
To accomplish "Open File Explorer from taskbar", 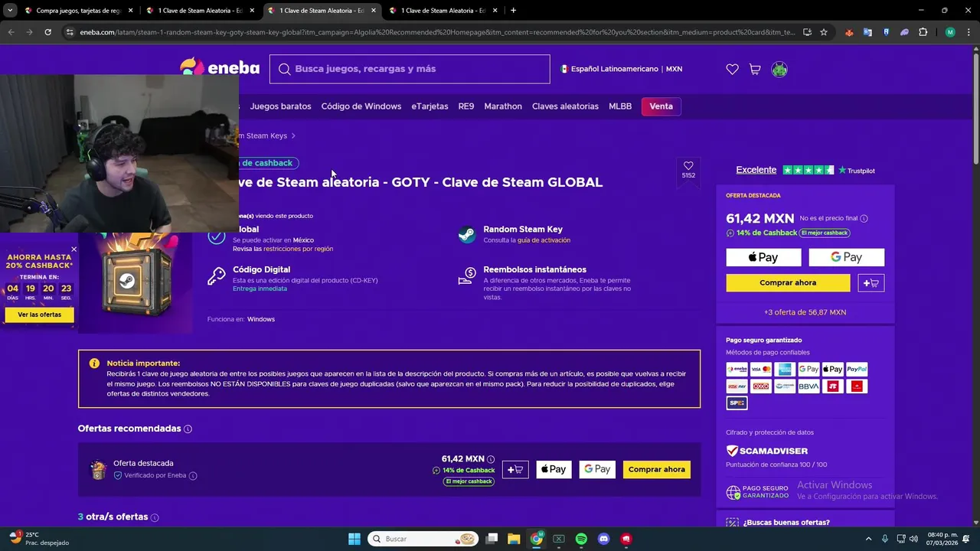I will 514,539.
